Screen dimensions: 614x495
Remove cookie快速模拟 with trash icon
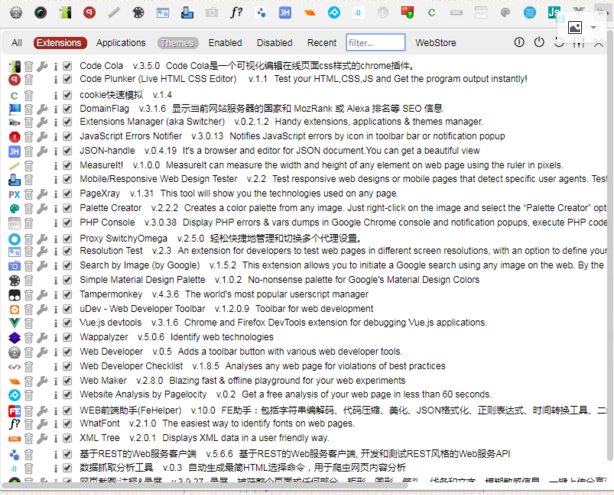click(29, 95)
